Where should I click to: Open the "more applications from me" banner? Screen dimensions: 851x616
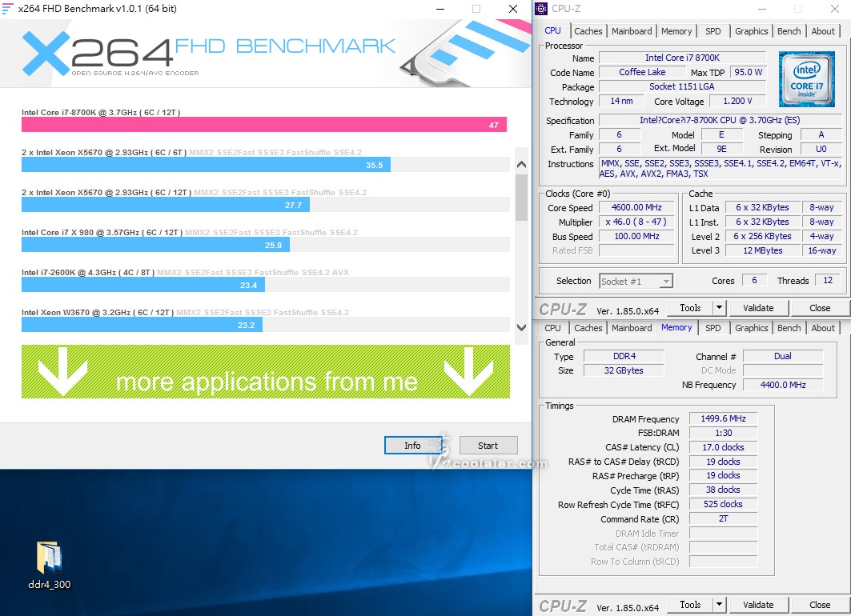click(266, 372)
